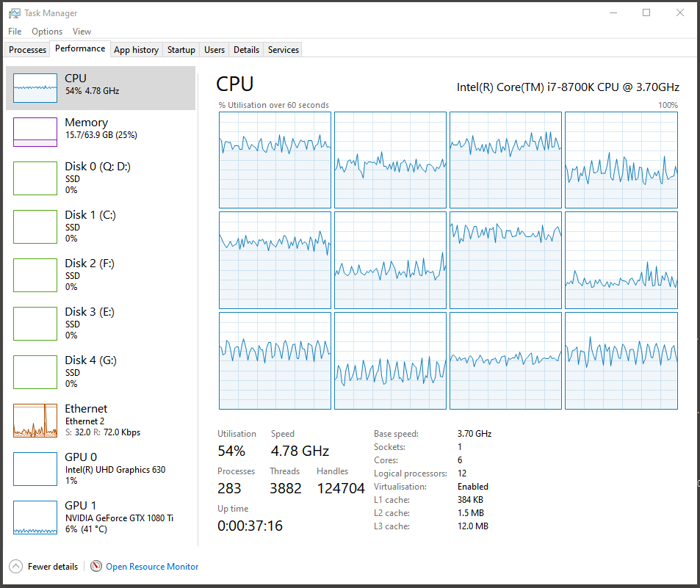This screenshot has width=700, height=588.
Task: Click Intel(R) UHD Graphics 630 entry text
Action: [115, 470]
